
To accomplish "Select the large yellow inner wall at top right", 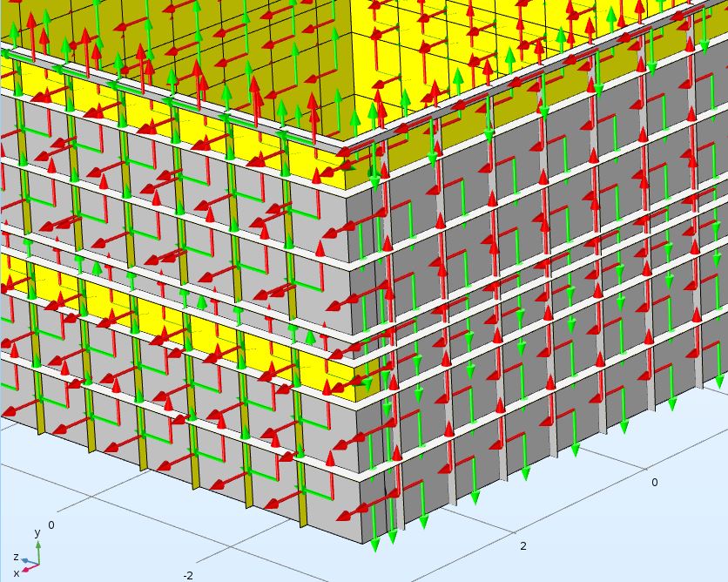I will point(488,52).
